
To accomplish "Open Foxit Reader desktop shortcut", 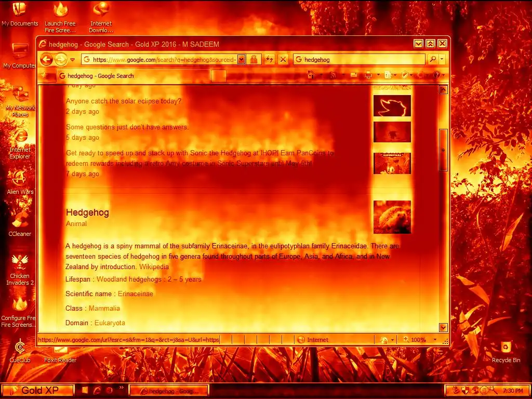I will [60, 354].
